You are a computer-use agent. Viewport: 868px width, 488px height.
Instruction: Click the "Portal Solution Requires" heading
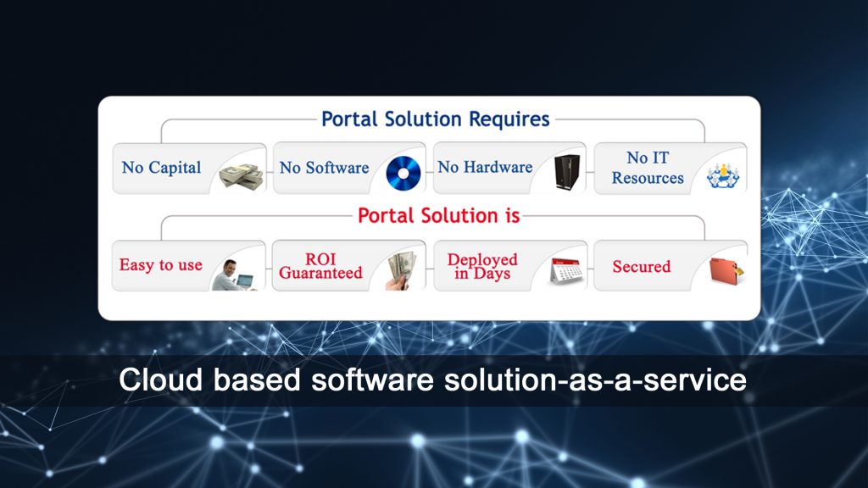tap(436, 119)
